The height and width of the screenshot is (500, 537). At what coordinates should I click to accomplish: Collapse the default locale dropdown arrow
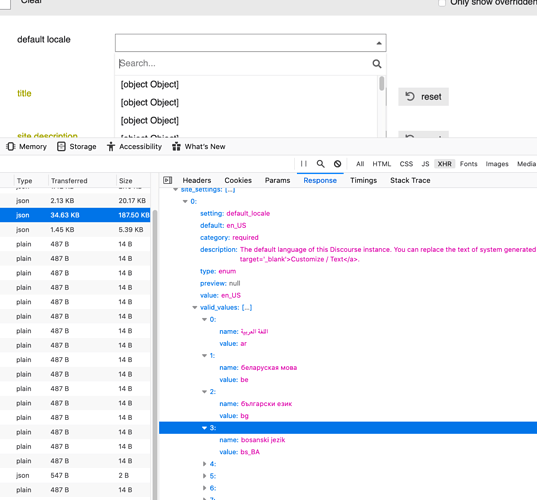point(379,43)
